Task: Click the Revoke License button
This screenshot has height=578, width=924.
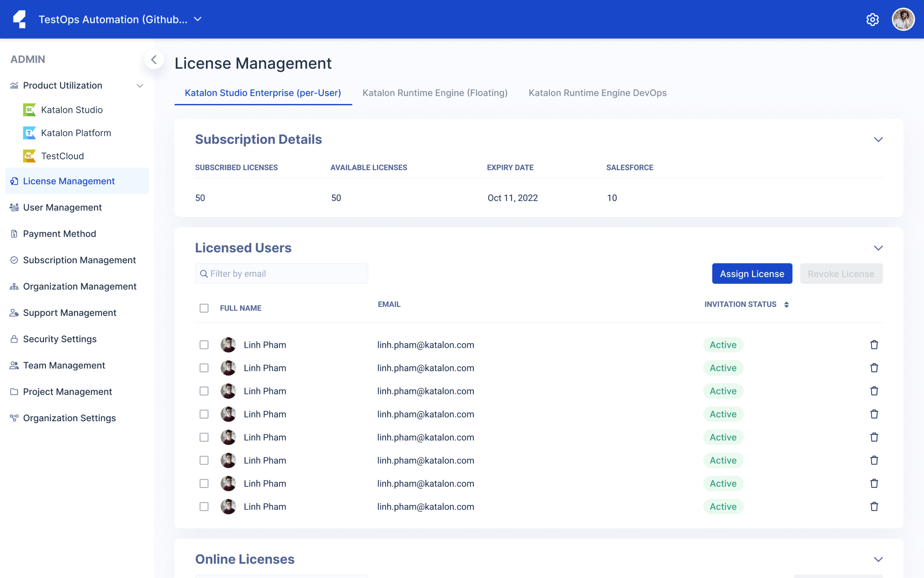Action: 841,274
